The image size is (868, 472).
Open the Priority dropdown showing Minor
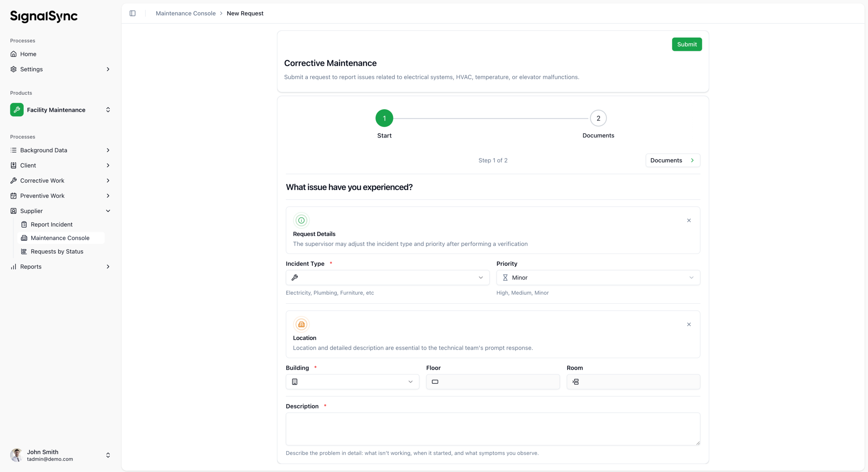pos(598,278)
